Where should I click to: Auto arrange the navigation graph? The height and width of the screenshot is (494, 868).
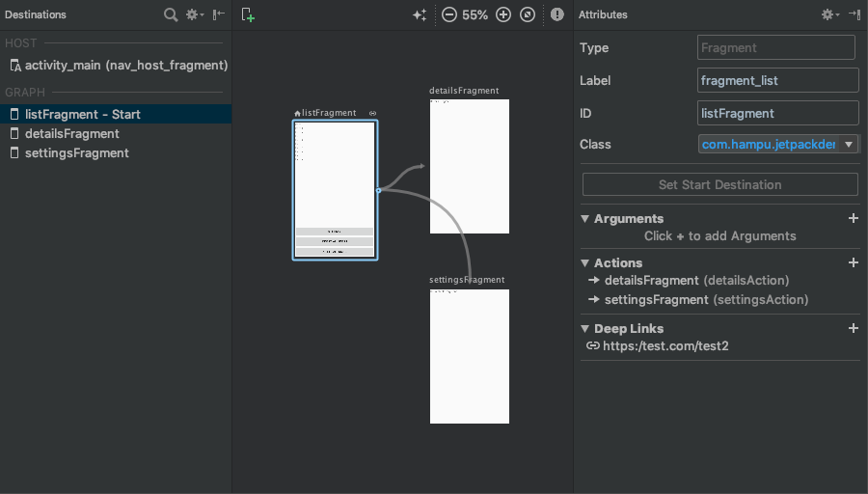(420, 14)
